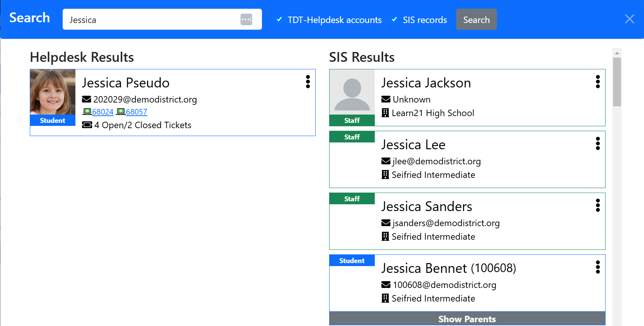Toggle SIS records checkbox
The height and width of the screenshot is (326, 644).
tap(394, 19)
